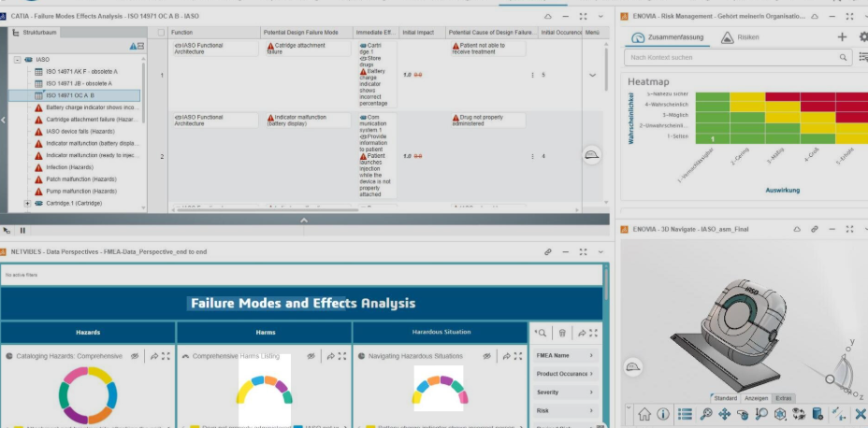
Task: Select the Strukturbaum tab
Action: [x=35, y=33]
